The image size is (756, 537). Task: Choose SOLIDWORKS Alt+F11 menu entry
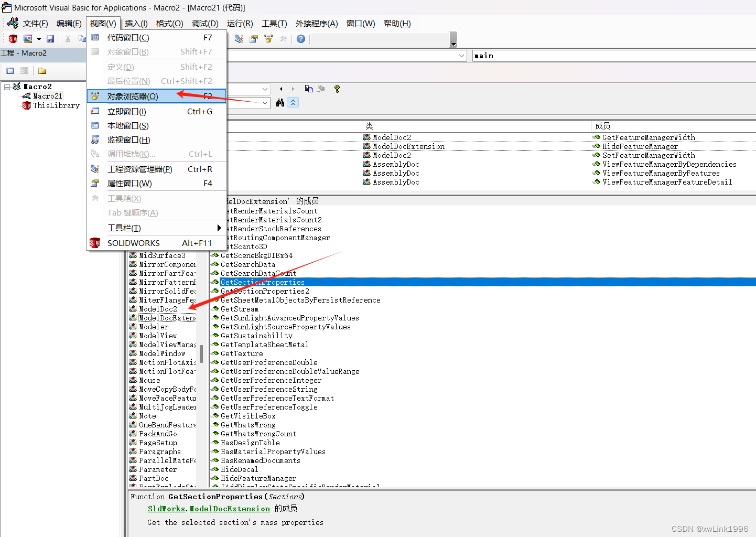pyautogui.click(x=156, y=243)
